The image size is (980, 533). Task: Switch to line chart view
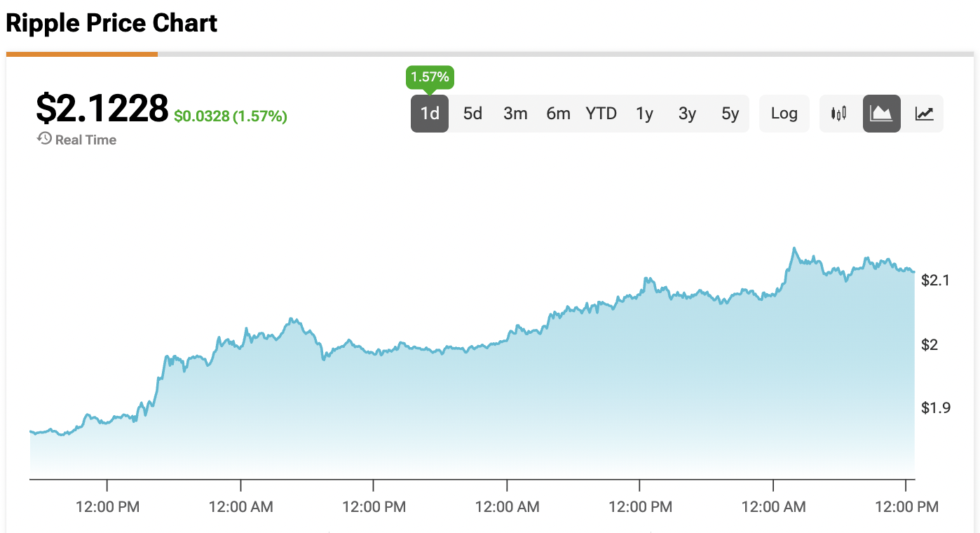point(924,114)
